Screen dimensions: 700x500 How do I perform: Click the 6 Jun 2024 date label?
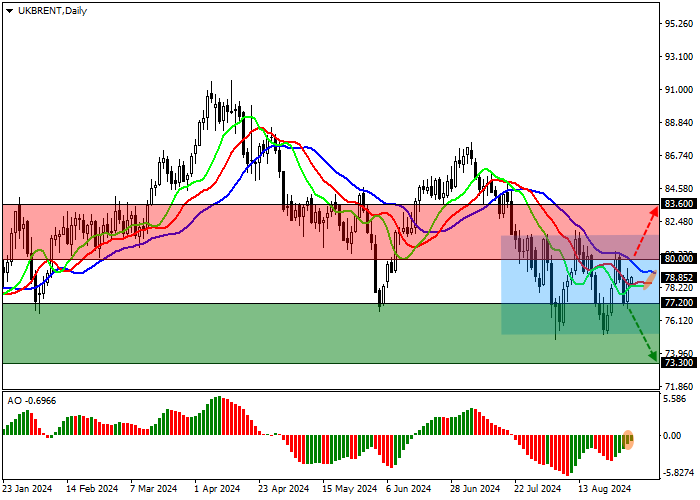(408, 489)
